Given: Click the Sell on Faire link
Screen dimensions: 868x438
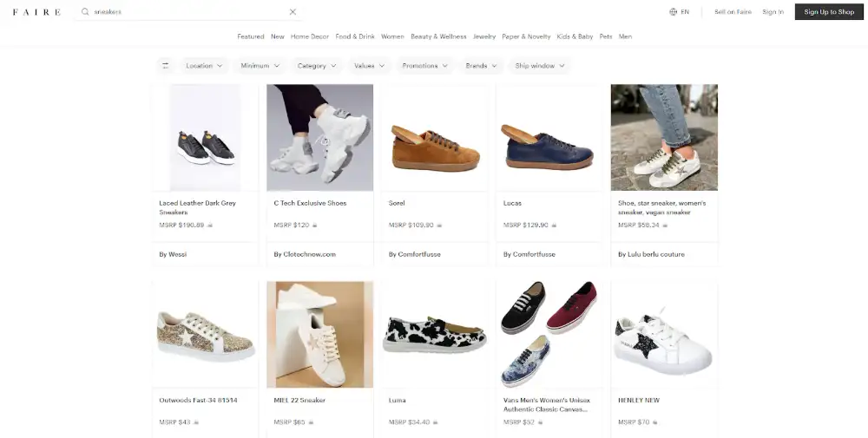Looking at the screenshot, I should [733, 11].
